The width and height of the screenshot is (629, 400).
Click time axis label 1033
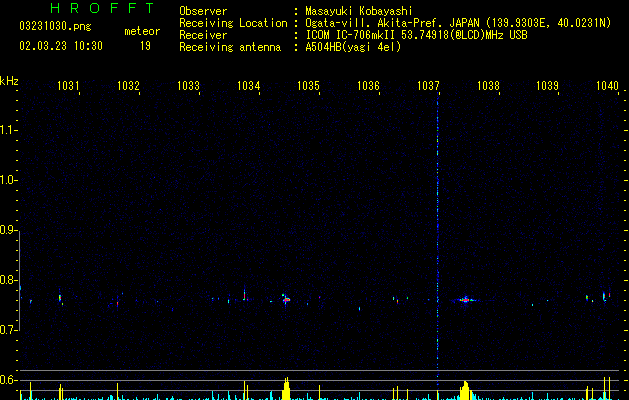click(x=188, y=85)
